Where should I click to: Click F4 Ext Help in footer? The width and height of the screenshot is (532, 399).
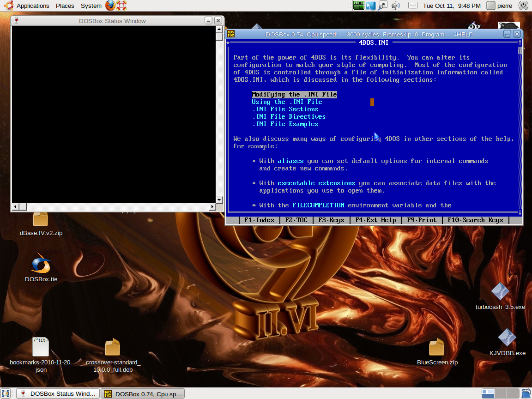point(375,220)
